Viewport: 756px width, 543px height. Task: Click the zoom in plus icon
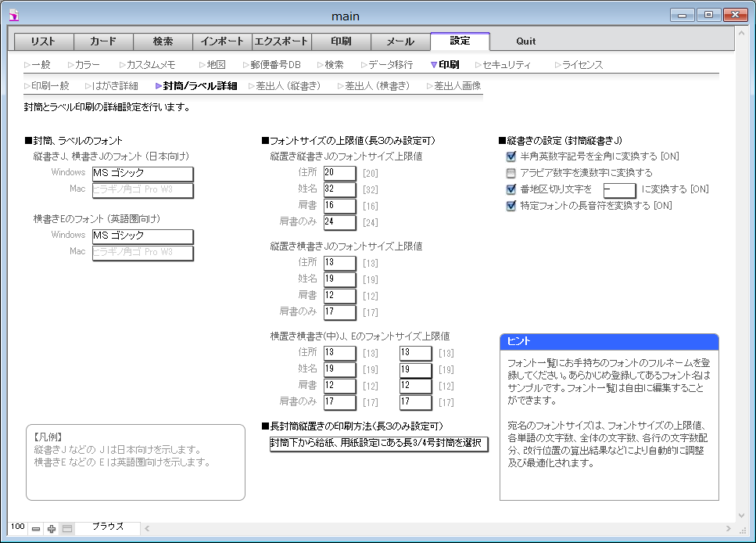point(52,529)
